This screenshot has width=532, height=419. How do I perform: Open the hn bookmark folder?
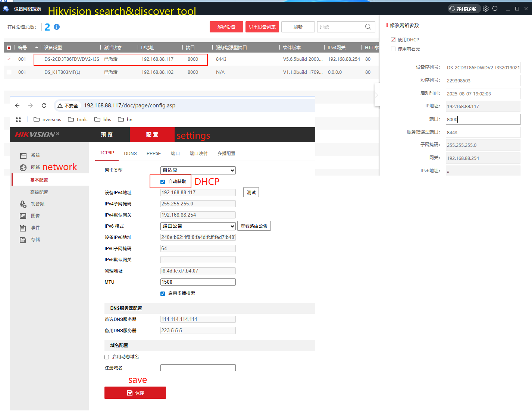click(125, 119)
